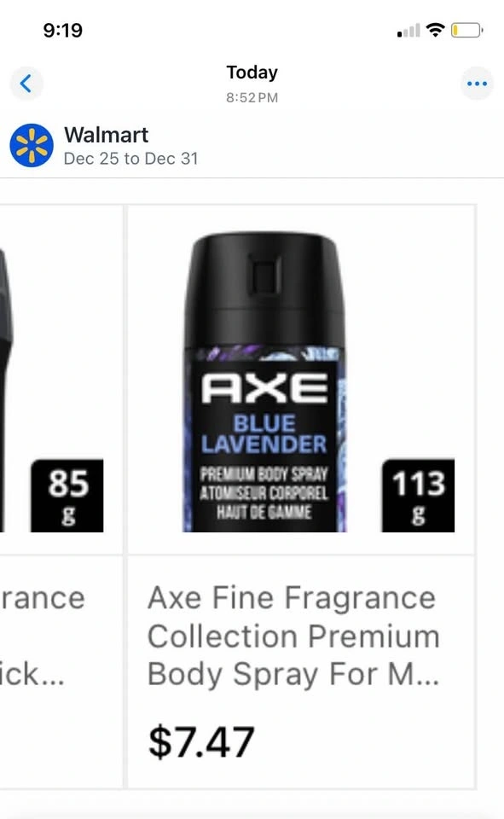This screenshot has width=504, height=819.
Task: Tap the 9:19 clock in status bar
Action: point(62,30)
